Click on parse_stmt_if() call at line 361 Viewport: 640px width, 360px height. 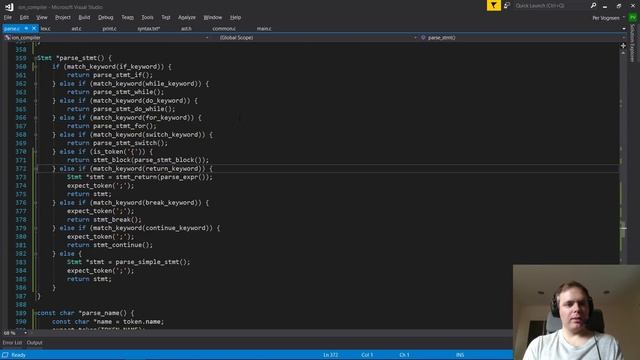[122, 75]
